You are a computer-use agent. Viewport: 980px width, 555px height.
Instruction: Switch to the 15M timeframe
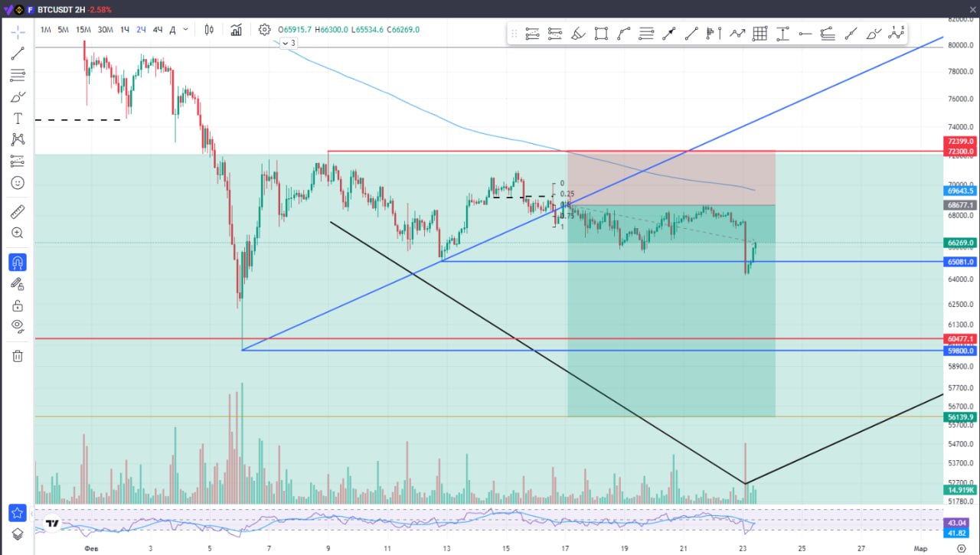[83, 30]
